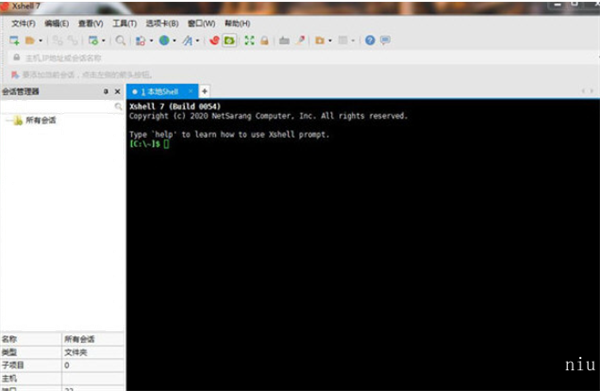The height and width of the screenshot is (391, 600).
Task: Open the 帮助(H) menu
Action: [237, 24]
